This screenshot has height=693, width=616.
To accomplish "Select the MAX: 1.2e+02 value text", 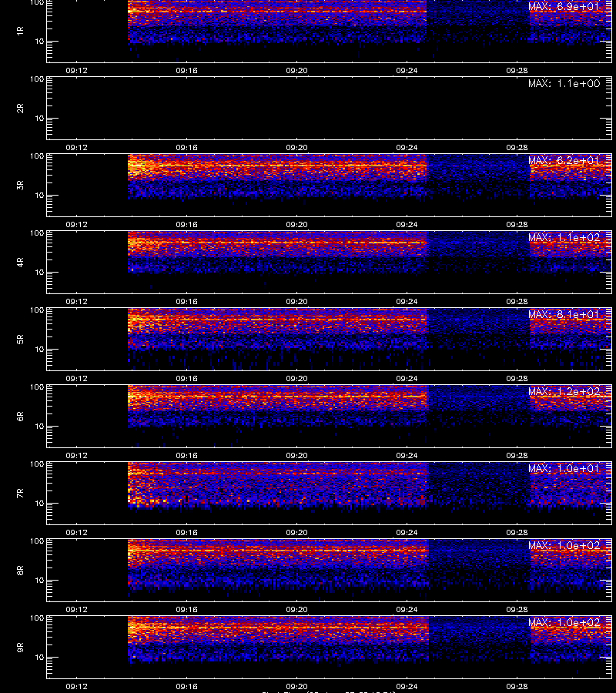I will point(564,392).
